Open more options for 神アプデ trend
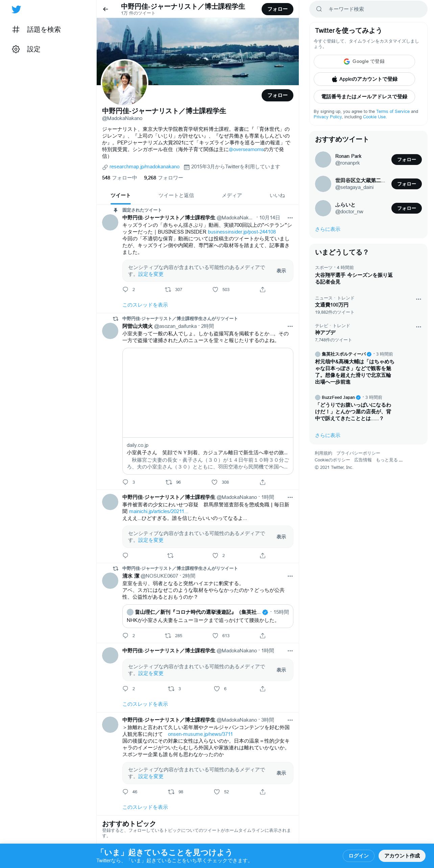The height and width of the screenshot is (868, 434). point(418,327)
